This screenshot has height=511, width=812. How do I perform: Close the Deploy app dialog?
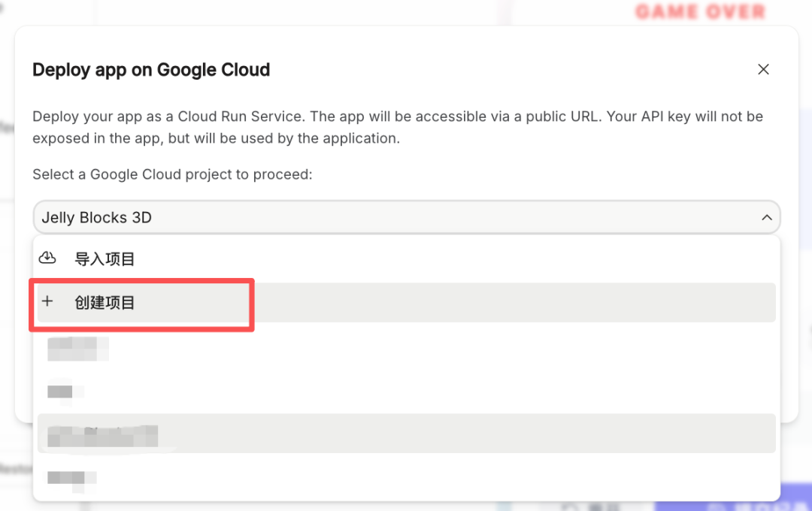coord(763,70)
